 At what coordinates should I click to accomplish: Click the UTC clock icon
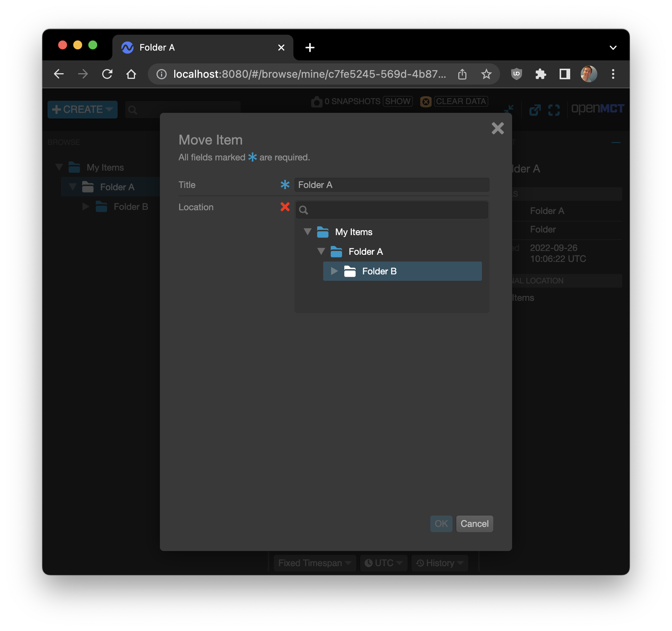(369, 563)
